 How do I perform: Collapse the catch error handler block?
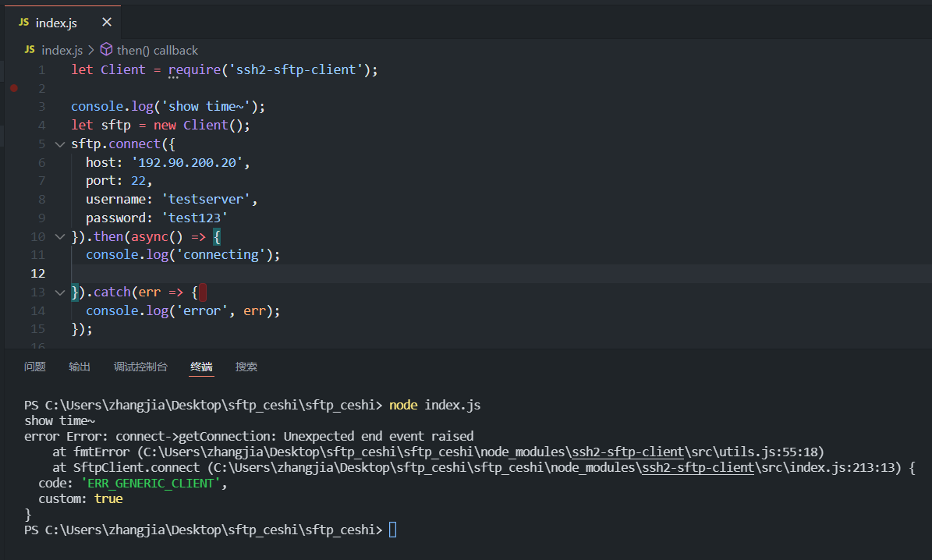pos(60,292)
